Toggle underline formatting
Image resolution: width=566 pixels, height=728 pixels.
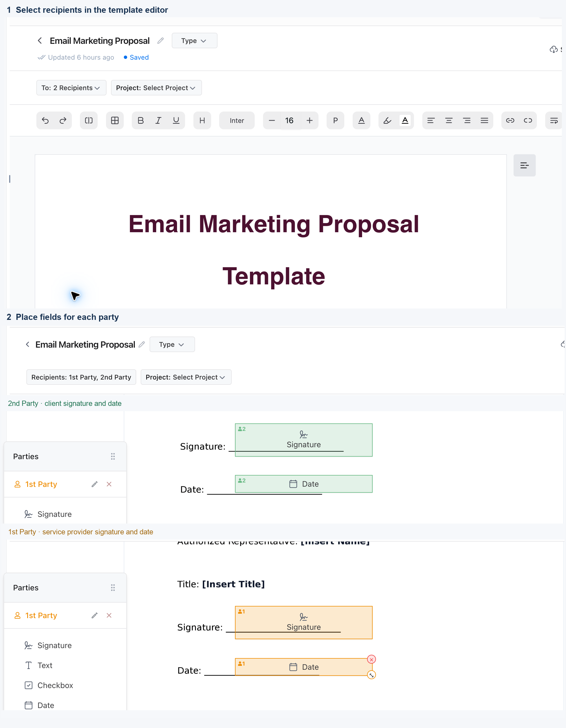click(176, 120)
